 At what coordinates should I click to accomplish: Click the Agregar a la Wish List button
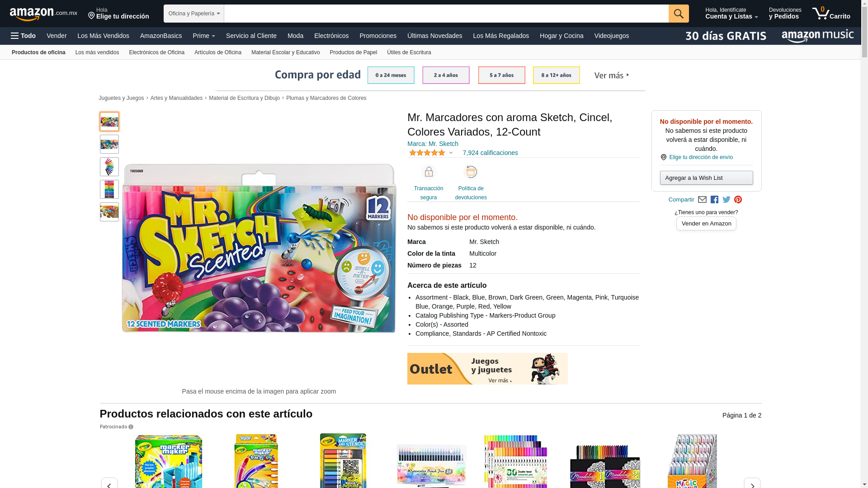pos(706,178)
